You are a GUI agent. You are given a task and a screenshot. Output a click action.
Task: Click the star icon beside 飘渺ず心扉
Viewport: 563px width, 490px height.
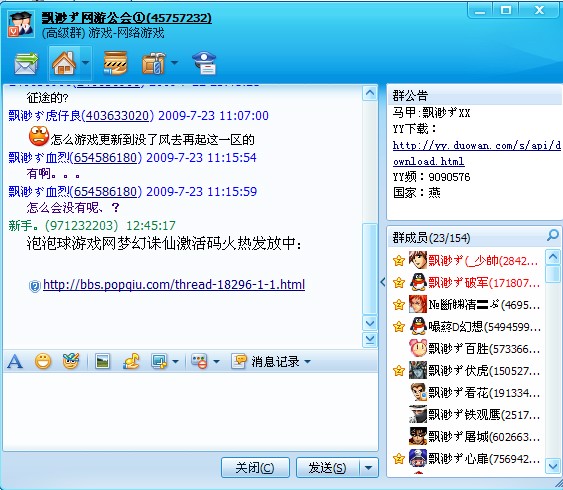point(399,458)
